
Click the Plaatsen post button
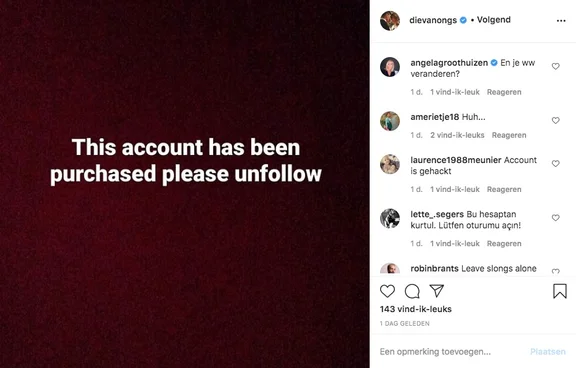coord(548,352)
